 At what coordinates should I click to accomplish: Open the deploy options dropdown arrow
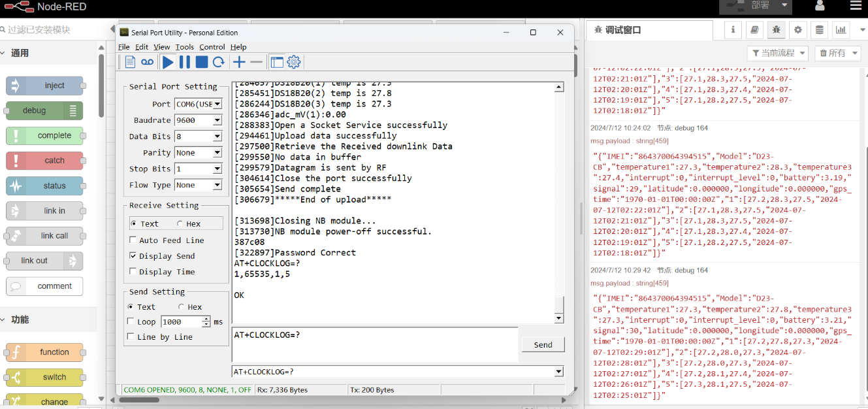pyautogui.click(x=784, y=6)
